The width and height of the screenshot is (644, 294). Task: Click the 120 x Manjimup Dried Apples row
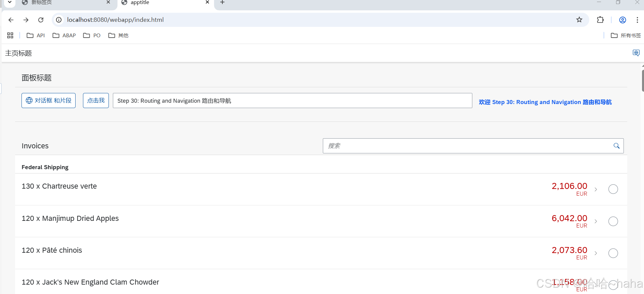click(321, 221)
